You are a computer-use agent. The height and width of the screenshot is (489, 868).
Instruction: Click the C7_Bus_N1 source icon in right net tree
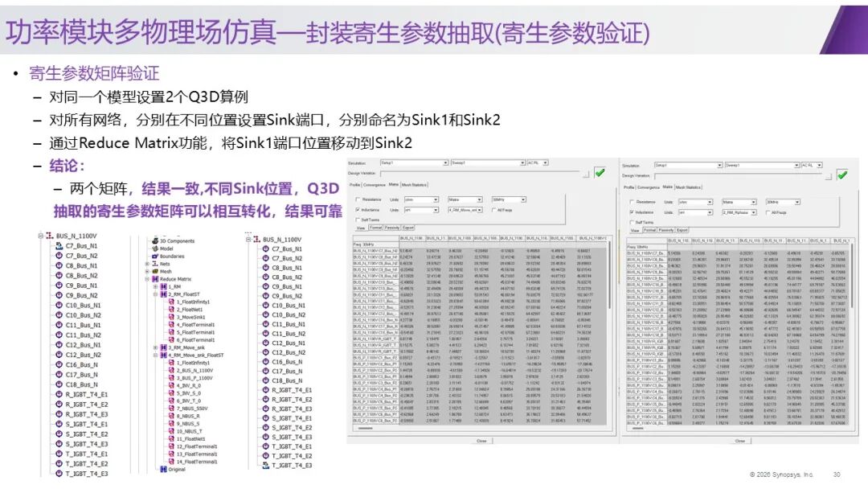click(266, 249)
